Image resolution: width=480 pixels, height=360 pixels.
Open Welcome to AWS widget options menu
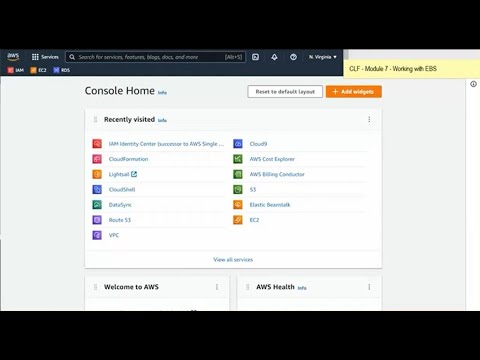[217, 287]
